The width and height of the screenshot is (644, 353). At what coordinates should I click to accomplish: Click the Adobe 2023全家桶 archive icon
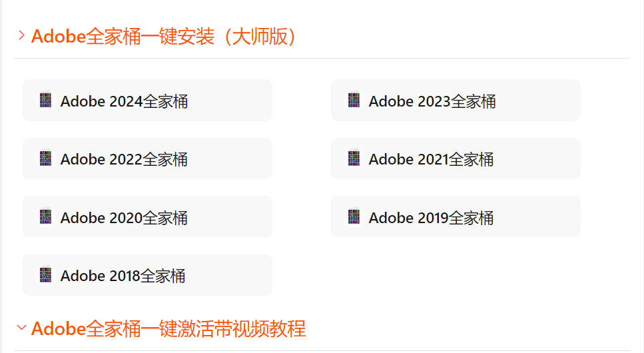tap(354, 101)
